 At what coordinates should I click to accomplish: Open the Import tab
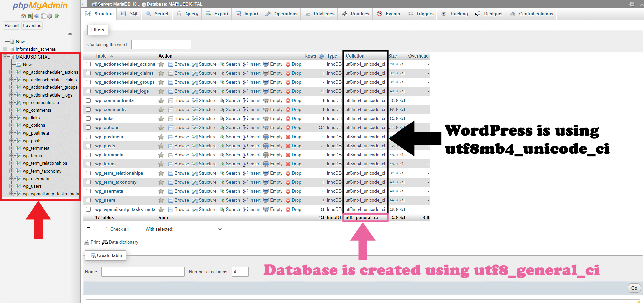coord(247,14)
